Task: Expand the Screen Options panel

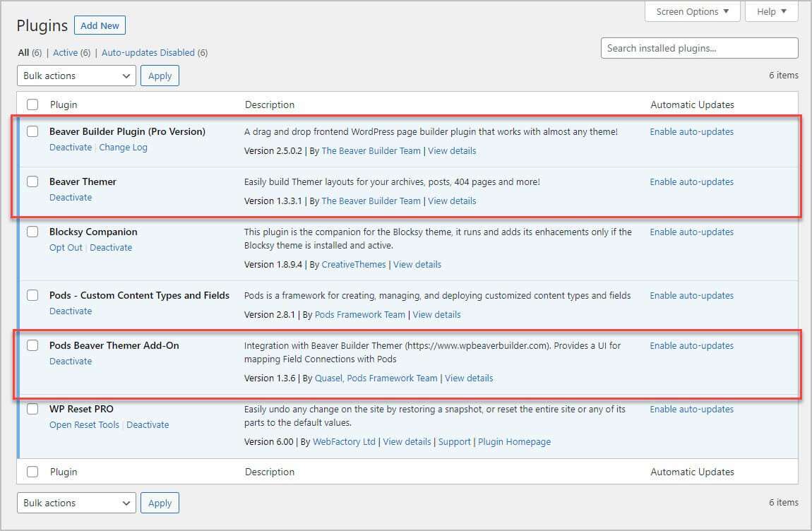Action: [x=692, y=11]
